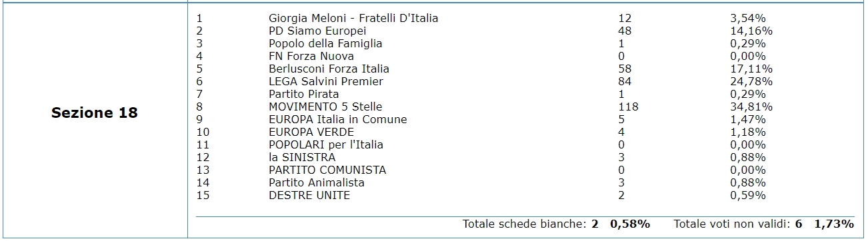
Task: Select DESTRE UNITE list name
Action: point(309,195)
